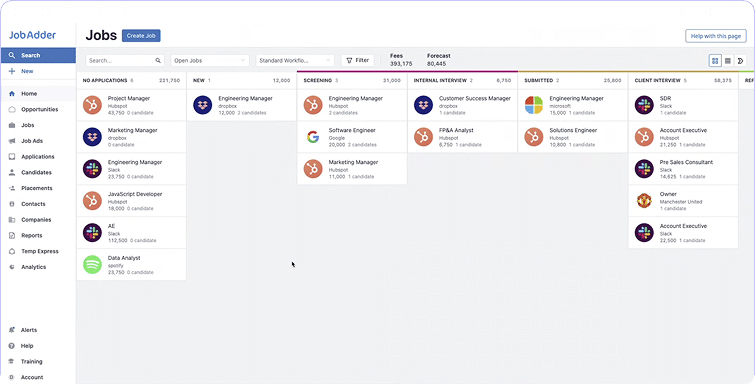Click the Fees total 393,175
Image resolution: width=755 pixels, height=384 pixels.
[x=401, y=64]
